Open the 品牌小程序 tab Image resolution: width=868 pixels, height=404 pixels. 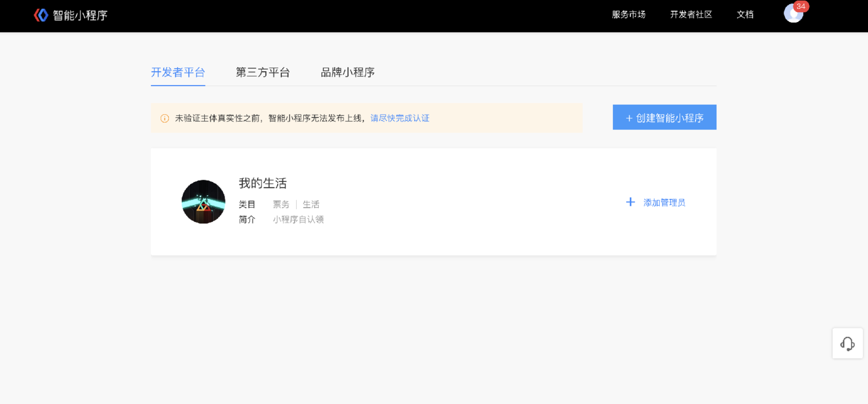point(348,72)
